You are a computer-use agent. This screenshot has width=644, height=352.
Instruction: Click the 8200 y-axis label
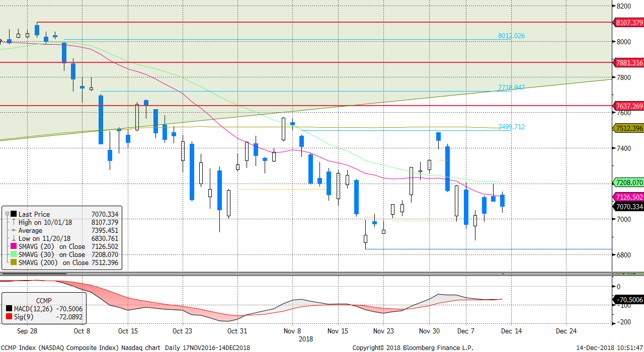[x=624, y=6]
